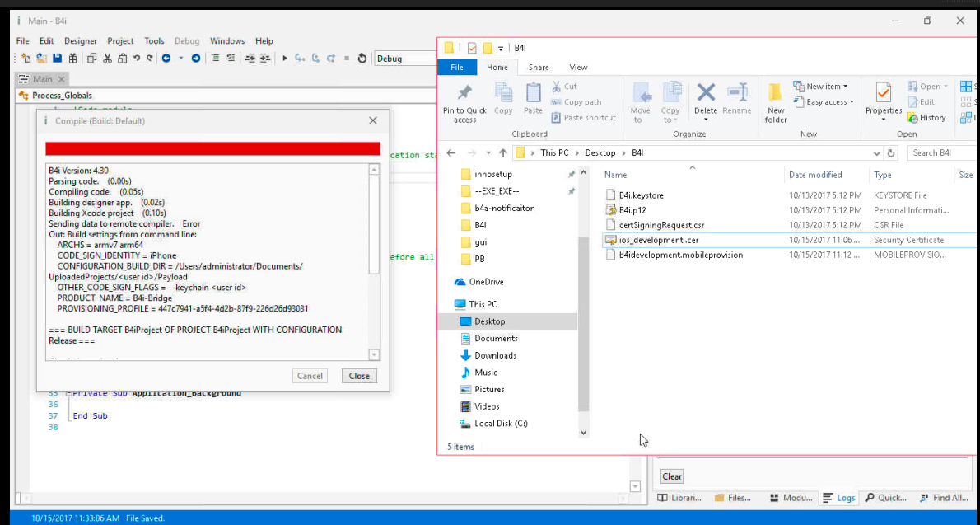The image size is (980, 525).
Task: Click Pin to Quick access in Explorer ribbon
Action: point(464,103)
